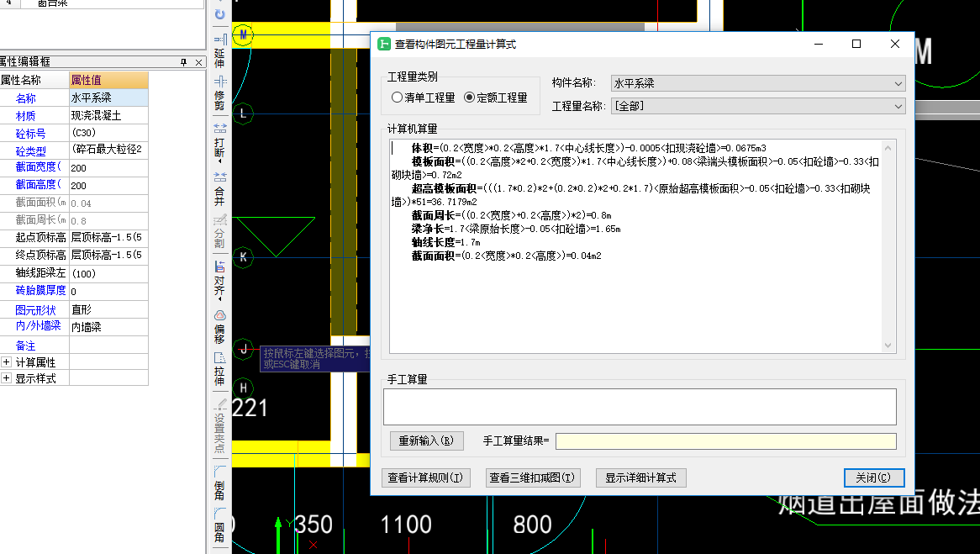Minimize the 查看构件图元工程量计算式 dialog
The width and height of the screenshot is (980, 554).
818,44
